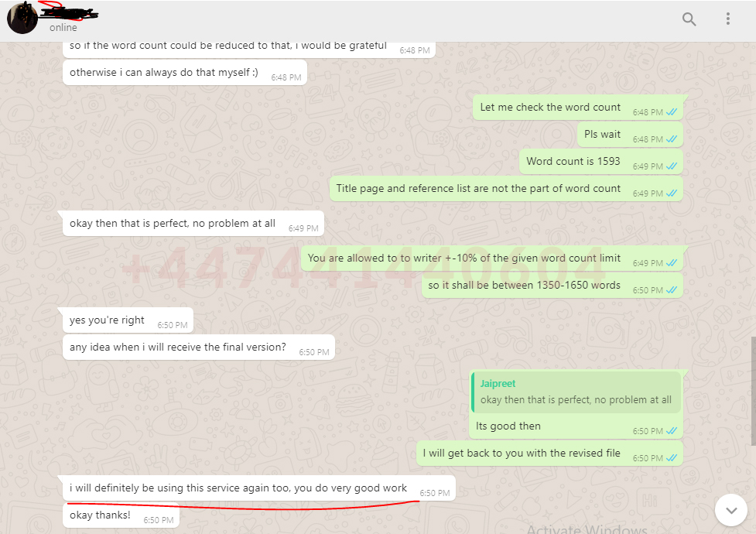
Task: Click the "You are allowed to to writer" message
Action: point(492,258)
